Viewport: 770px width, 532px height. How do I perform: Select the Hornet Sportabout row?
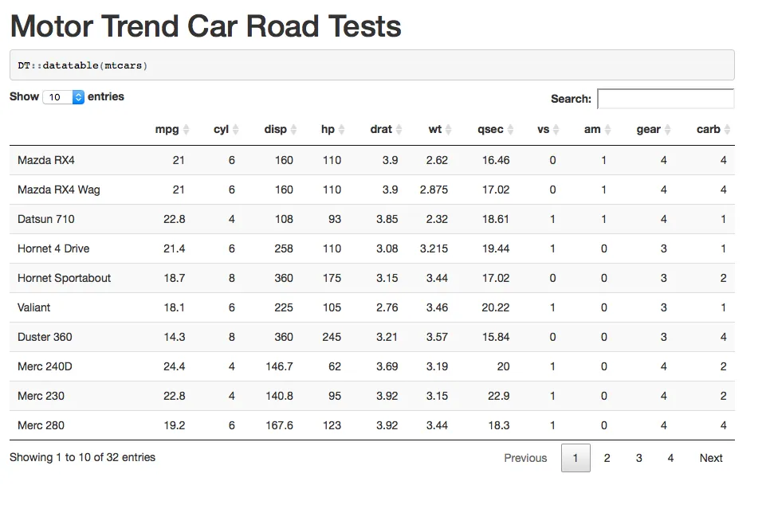[x=64, y=278]
